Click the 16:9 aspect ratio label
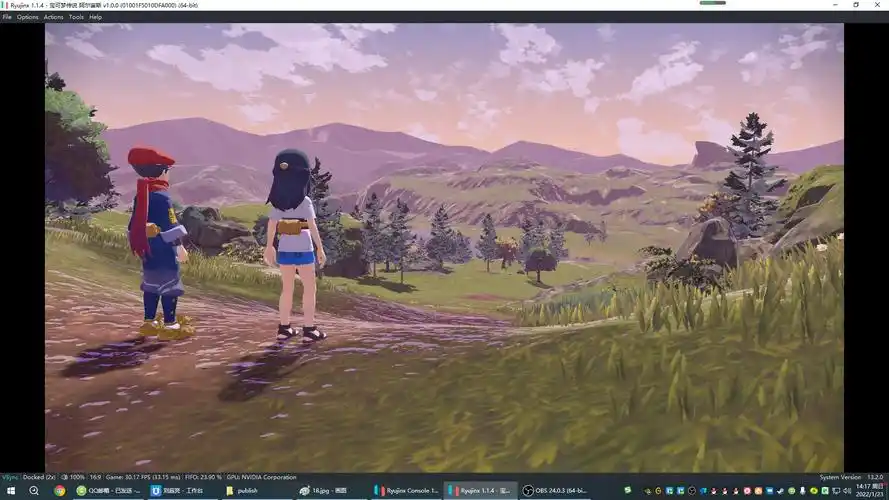 (95, 477)
